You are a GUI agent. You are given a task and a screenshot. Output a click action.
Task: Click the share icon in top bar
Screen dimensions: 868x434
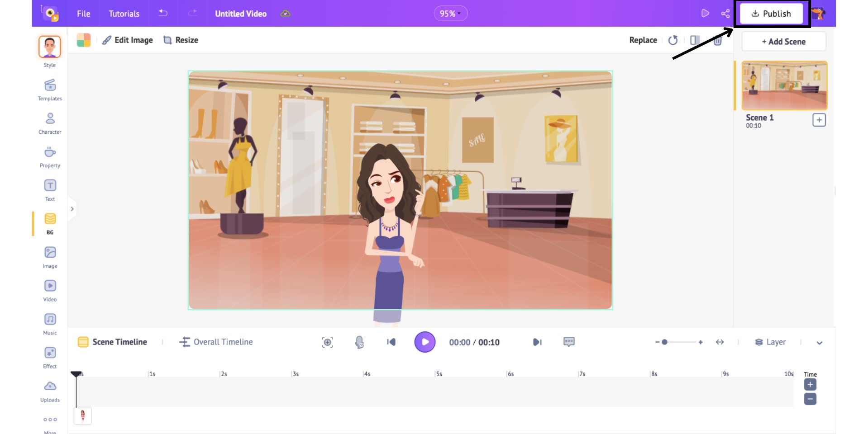point(725,14)
